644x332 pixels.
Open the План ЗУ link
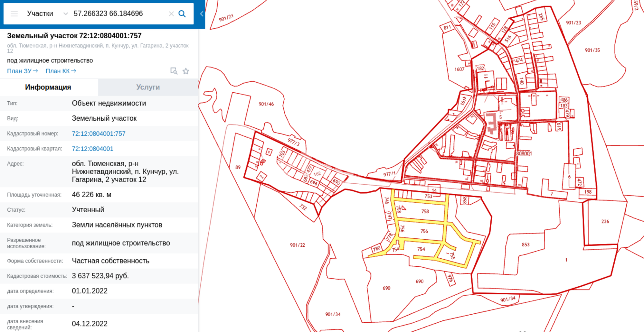click(x=23, y=71)
